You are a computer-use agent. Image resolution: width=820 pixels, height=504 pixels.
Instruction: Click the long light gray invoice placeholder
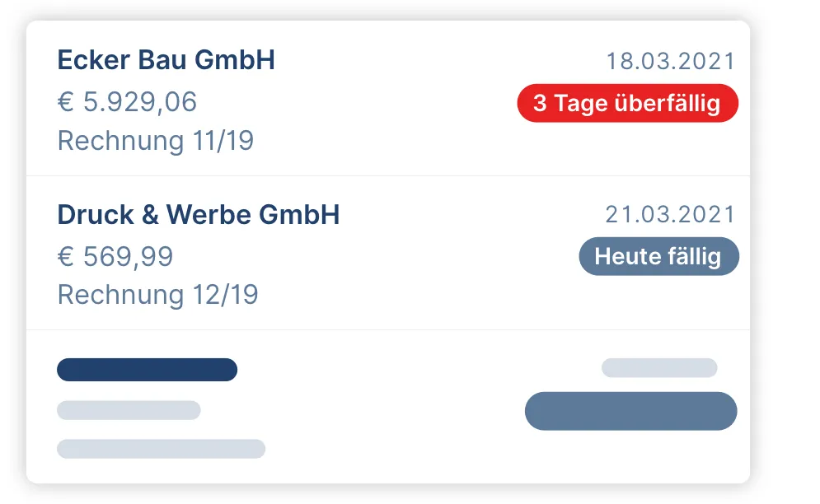click(x=161, y=449)
